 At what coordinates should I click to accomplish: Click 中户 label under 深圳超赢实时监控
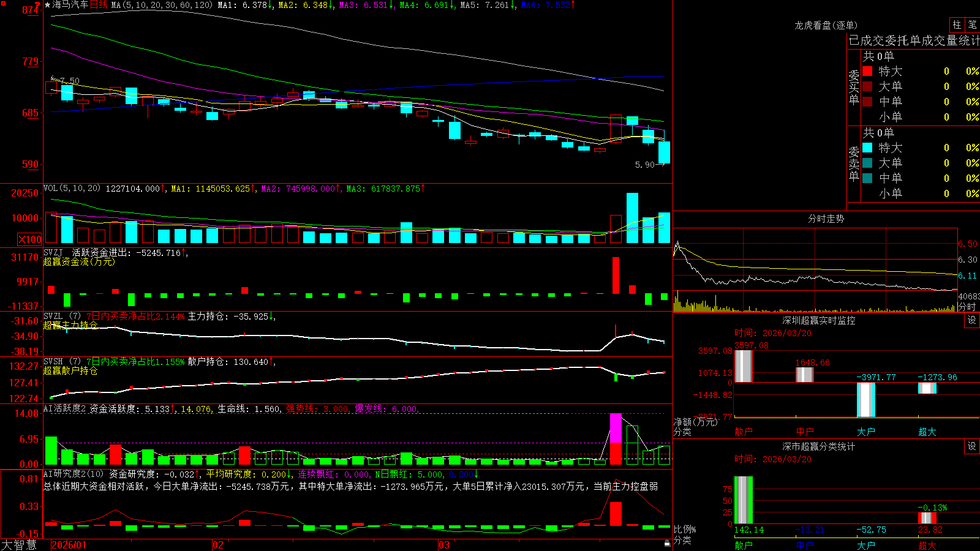[805, 432]
